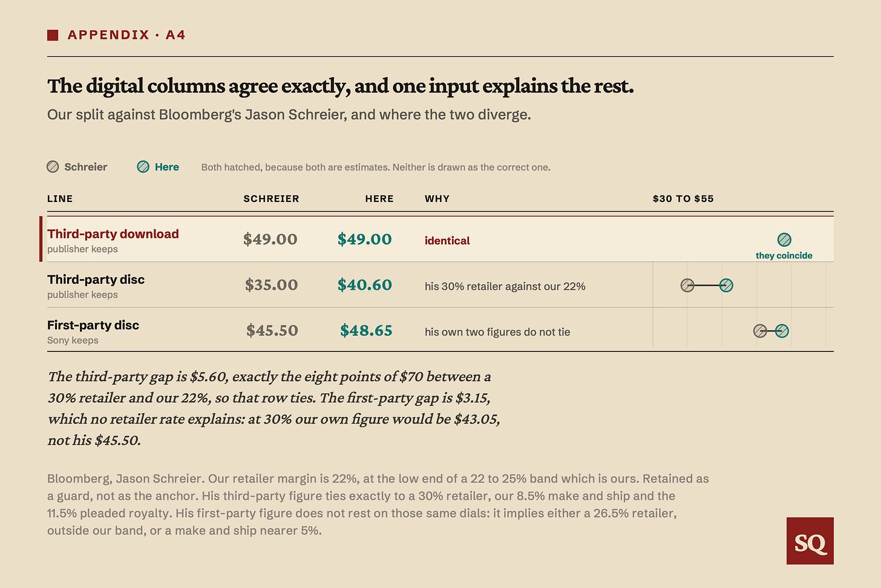Click the grey Schreier dot in First-party disc row
This screenshot has height=588, width=881.
[x=760, y=331]
